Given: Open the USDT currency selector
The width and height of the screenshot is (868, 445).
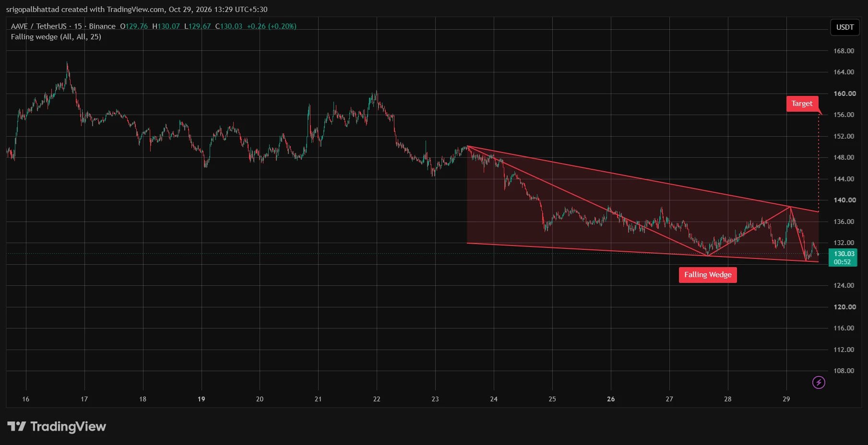Looking at the screenshot, I should pyautogui.click(x=844, y=27).
